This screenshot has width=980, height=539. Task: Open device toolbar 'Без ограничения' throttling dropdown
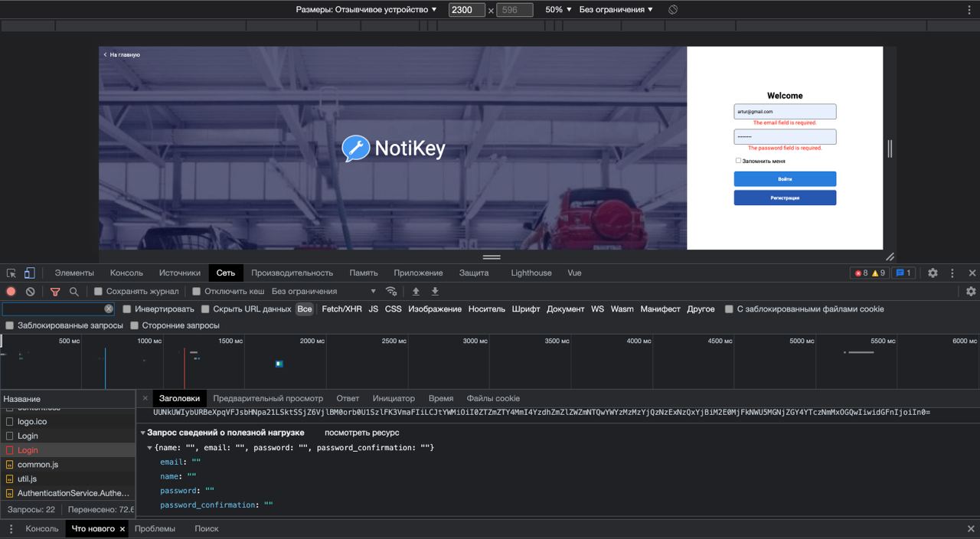[616, 10]
